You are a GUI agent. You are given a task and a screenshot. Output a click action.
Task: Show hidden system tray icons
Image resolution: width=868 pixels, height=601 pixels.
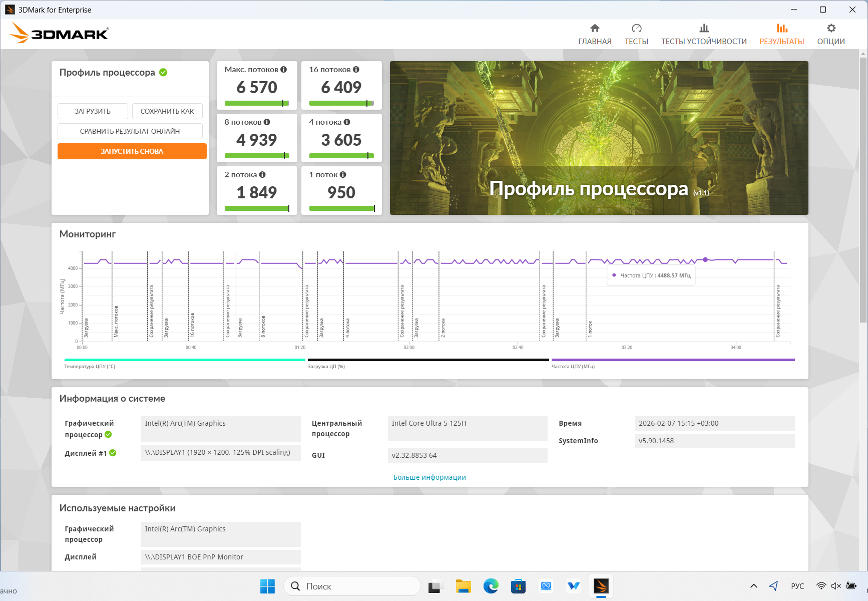pyautogui.click(x=753, y=586)
